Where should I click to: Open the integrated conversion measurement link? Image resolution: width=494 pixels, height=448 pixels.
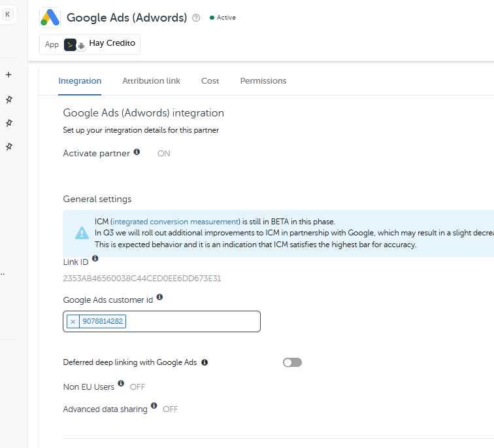point(176,222)
